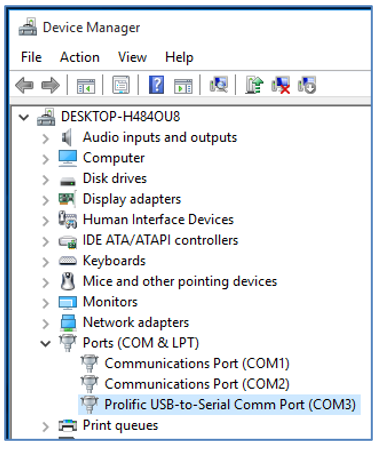Open the File menu
Viewport: 378px width, 449px height.
tap(31, 57)
